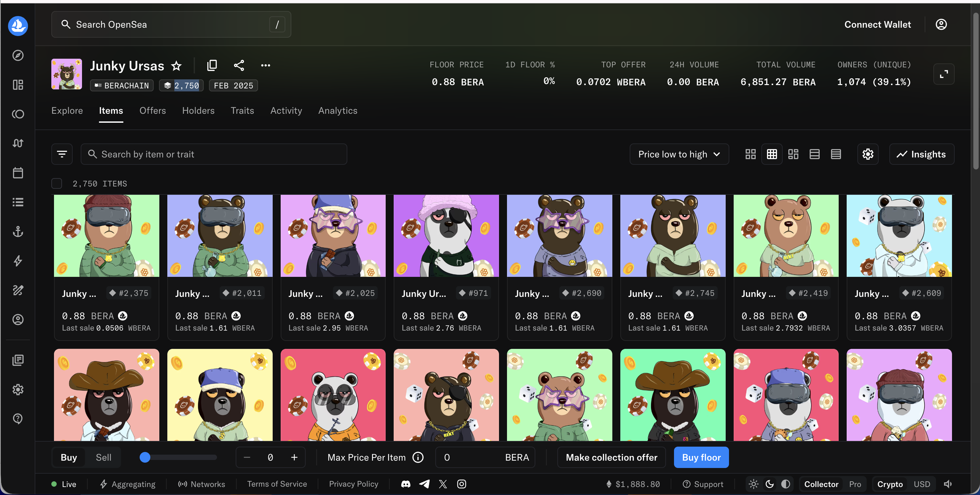Open the filter icon next to search
Viewport: 980px width, 495px height.
pos(62,154)
